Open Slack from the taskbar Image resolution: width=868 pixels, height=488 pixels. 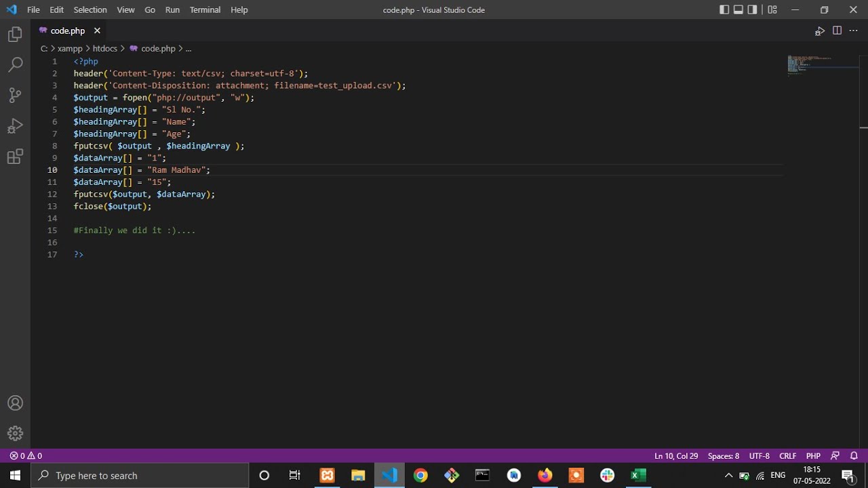[607, 475]
